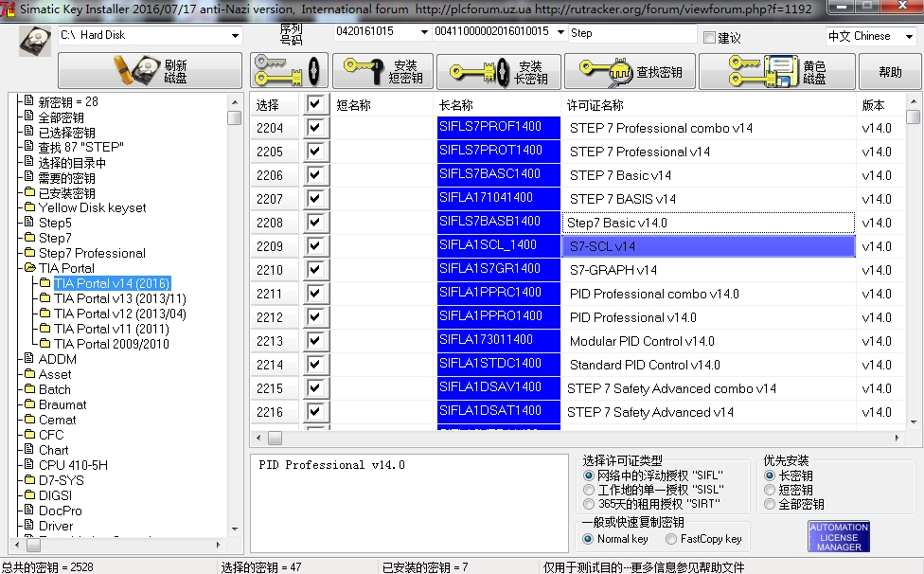The image size is (924, 574).
Task: Uncheck the row 2212 checkbox
Action: [x=315, y=316]
